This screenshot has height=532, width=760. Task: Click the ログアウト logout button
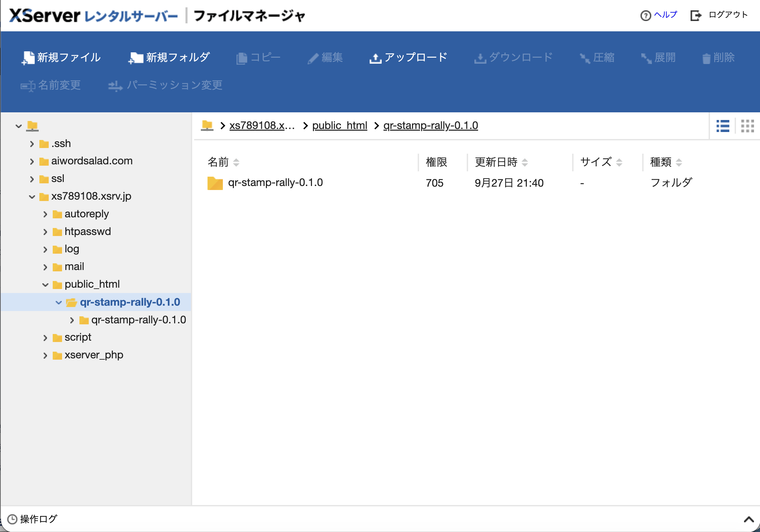pos(719,15)
